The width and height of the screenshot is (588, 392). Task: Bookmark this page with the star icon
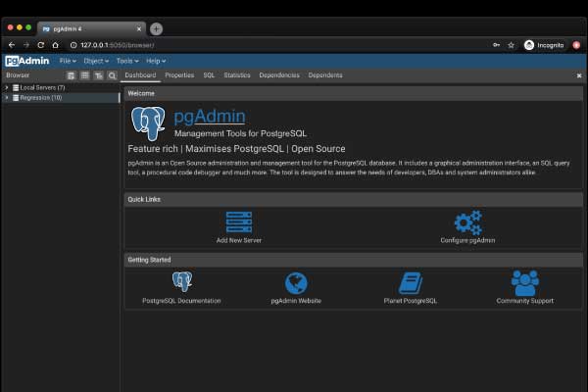pyautogui.click(x=512, y=45)
